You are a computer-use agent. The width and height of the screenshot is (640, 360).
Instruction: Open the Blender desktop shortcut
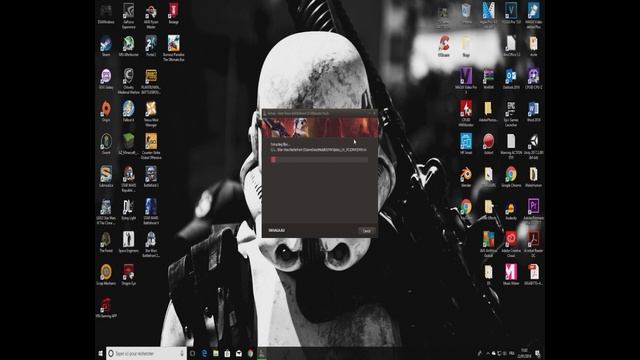pyautogui.click(x=466, y=176)
